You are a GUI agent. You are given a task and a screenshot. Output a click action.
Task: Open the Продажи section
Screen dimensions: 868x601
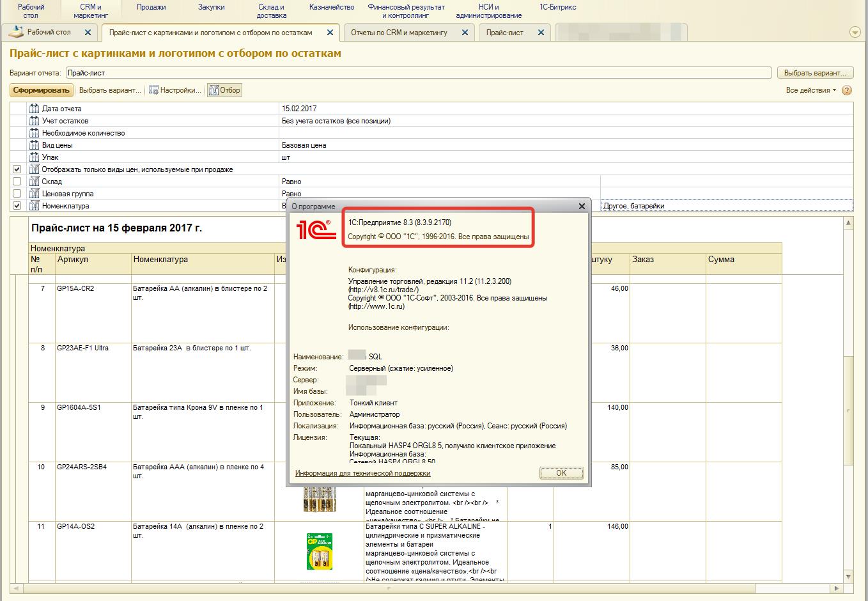point(151,7)
